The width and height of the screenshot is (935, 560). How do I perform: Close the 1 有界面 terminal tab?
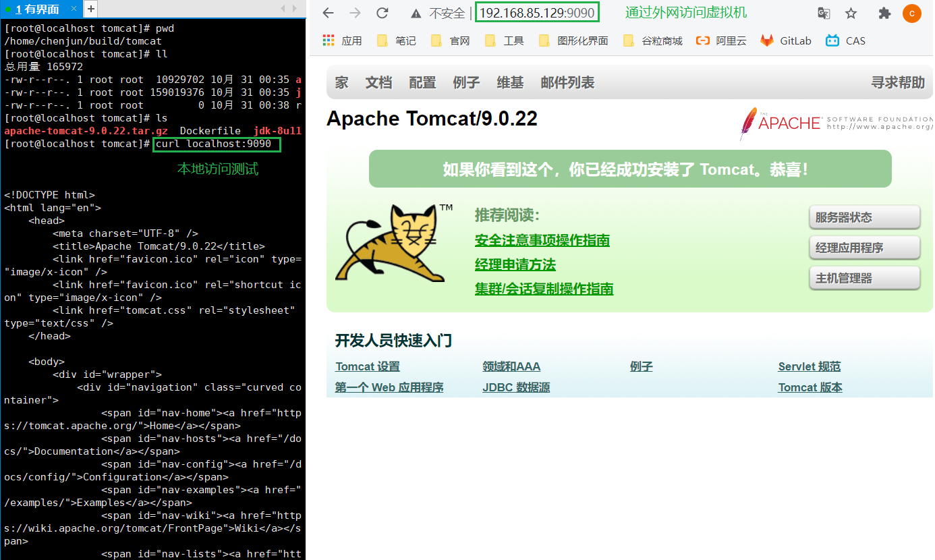pyautogui.click(x=73, y=9)
